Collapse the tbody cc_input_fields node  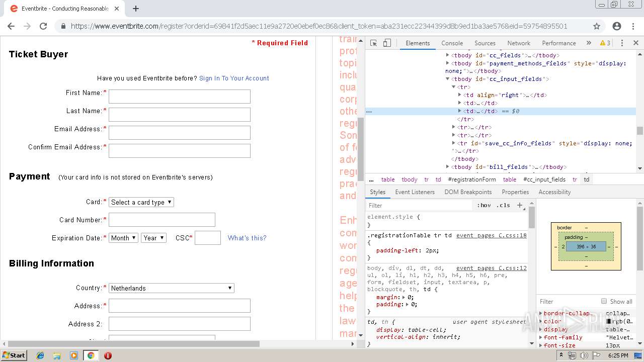(x=447, y=79)
